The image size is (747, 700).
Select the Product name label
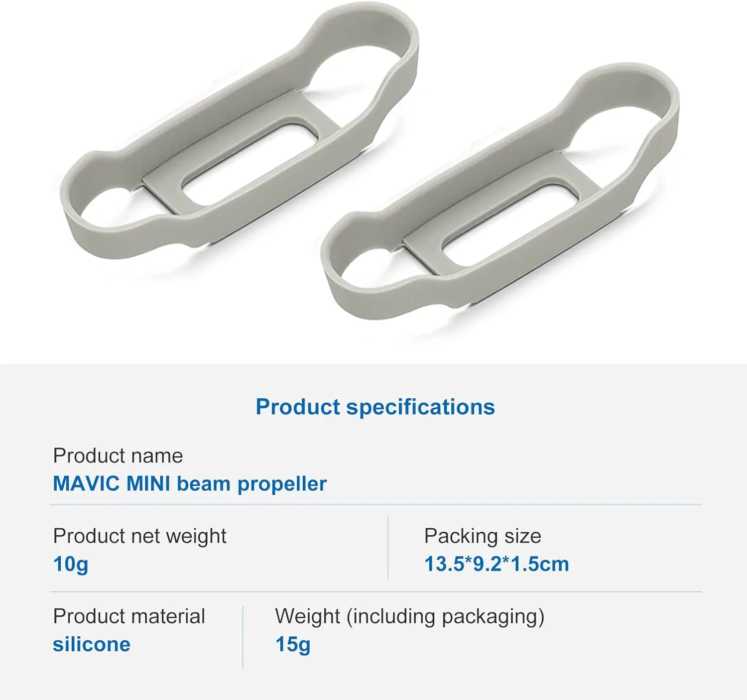coord(118,456)
